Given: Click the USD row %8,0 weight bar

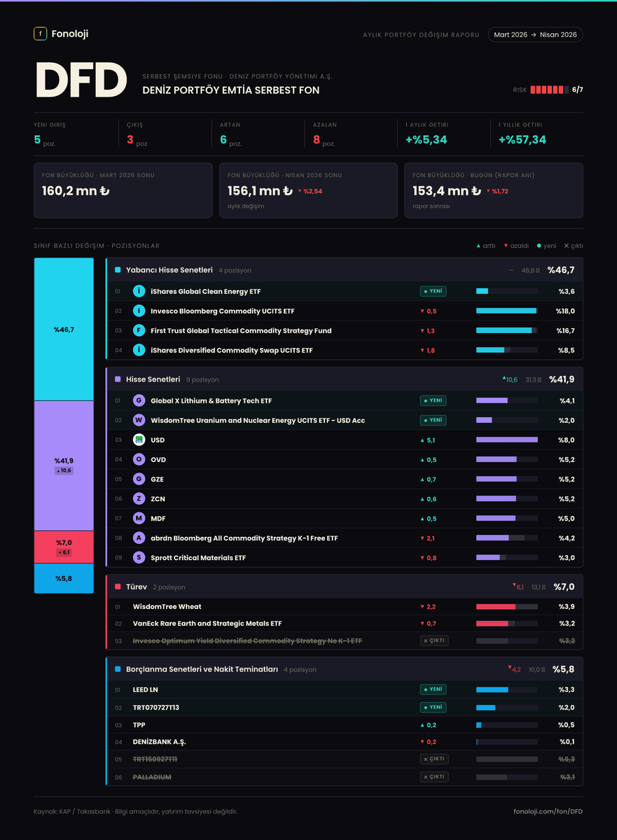Looking at the screenshot, I should (x=507, y=440).
